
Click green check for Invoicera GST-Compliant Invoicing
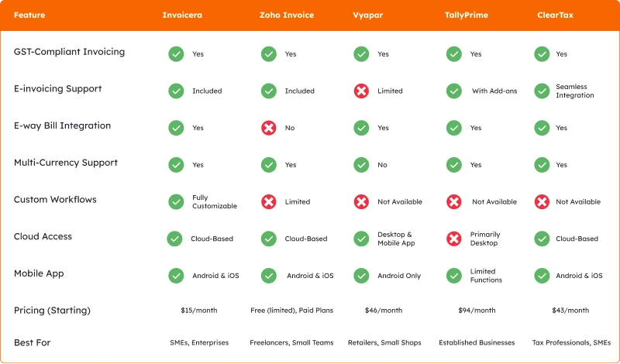[x=176, y=53]
